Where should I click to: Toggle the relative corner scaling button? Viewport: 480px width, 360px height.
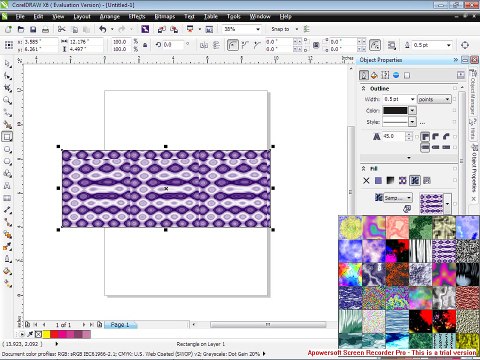[375, 45]
